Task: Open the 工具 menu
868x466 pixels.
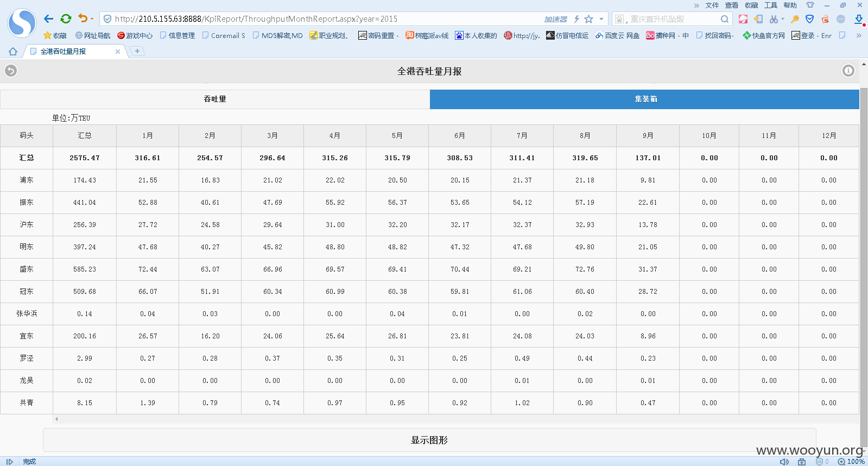Action: click(771, 5)
